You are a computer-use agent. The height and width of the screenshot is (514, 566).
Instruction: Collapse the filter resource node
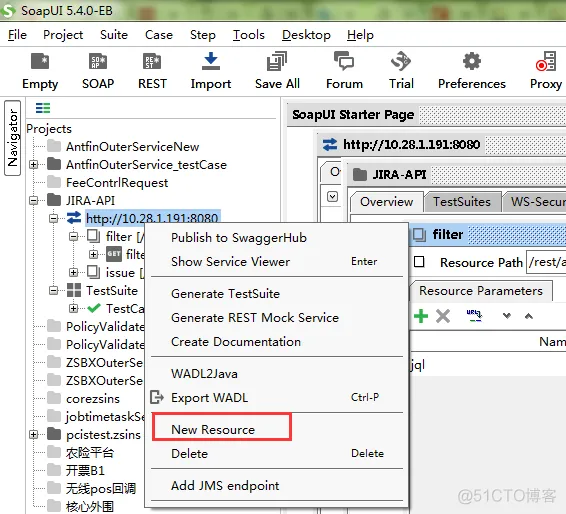(74, 236)
